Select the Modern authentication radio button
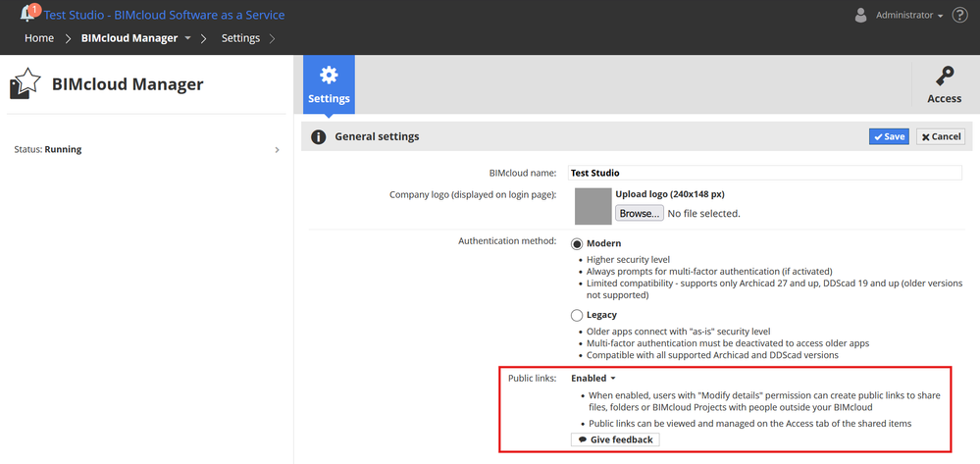 tap(577, 244)
